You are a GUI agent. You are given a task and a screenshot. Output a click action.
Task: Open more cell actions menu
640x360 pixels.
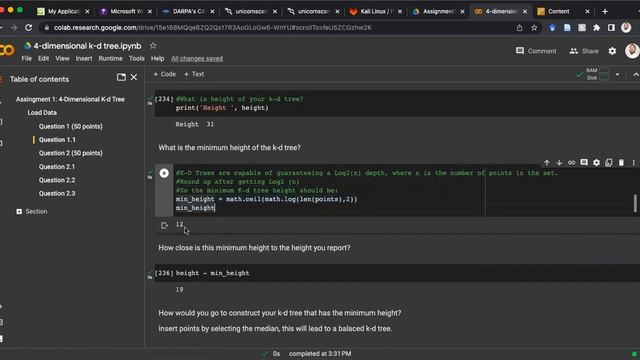click(633, 162)
